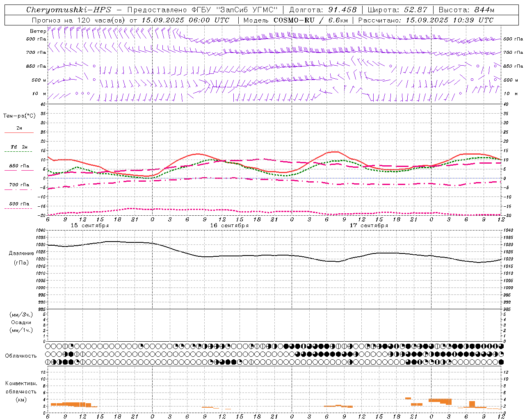Select the '500 гПа' entry in the temperature legend

[19, 204]
